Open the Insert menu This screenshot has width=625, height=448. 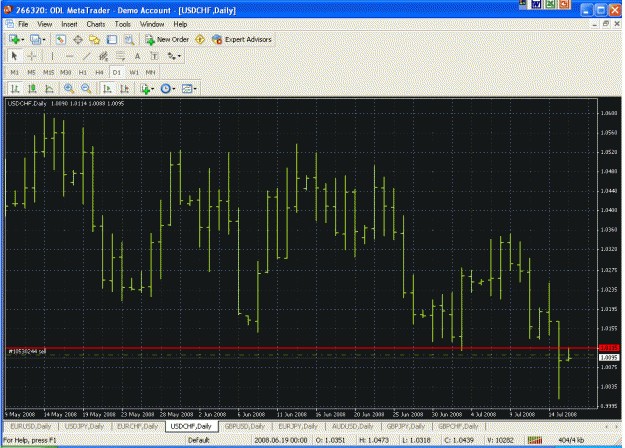pos(69,24)
